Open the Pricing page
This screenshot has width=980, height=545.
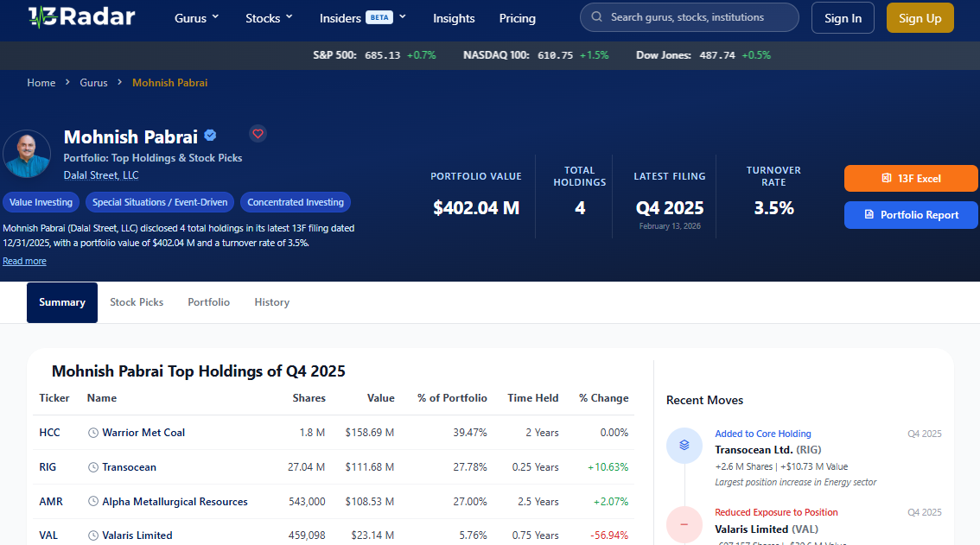pyautogui.click(x=517, y=18)
